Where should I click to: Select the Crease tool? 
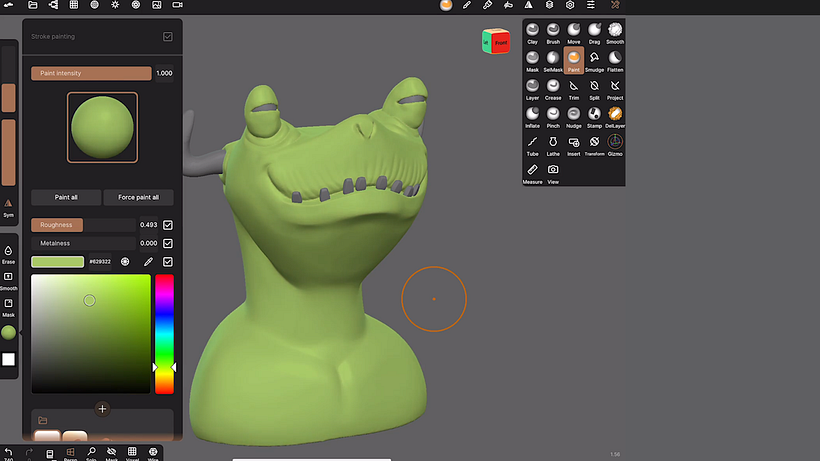553,89
